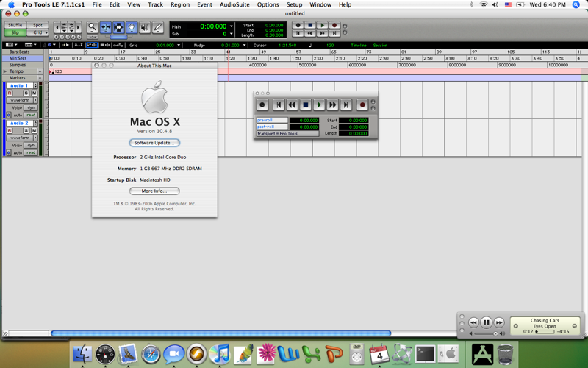Image resolution: width=588 pixels, height=368 pixels.
Task: Open the Options menu
Action: (x=268, y=4)
